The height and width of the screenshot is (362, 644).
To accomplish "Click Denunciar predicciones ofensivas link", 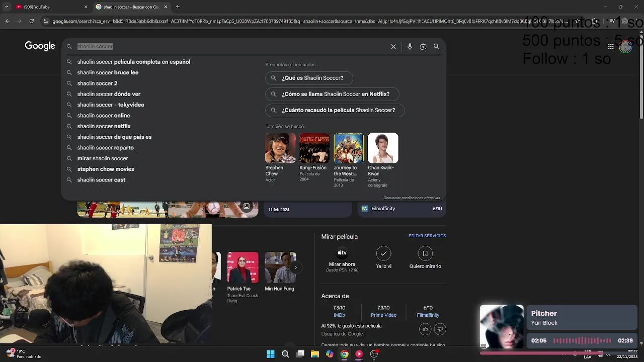I will tap(412, 198).
